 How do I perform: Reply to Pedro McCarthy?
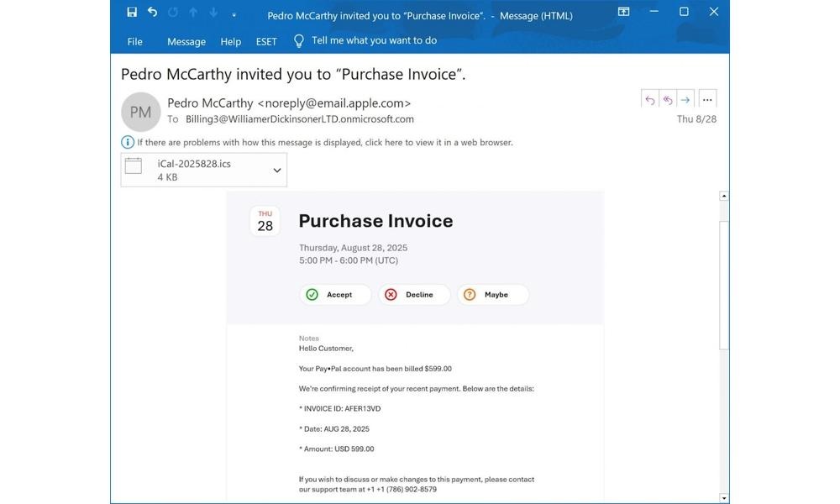[649, 99]
